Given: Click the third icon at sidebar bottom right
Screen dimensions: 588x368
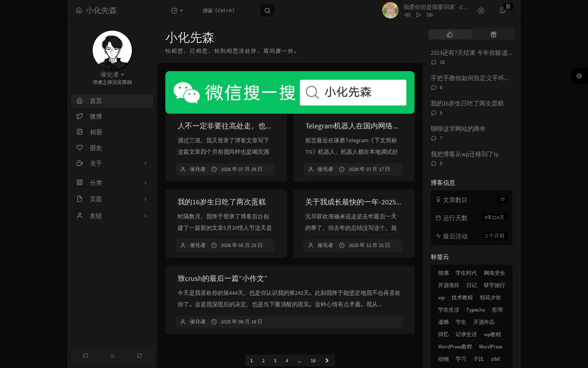Looking at the screenshot, I should pos(139,356).
